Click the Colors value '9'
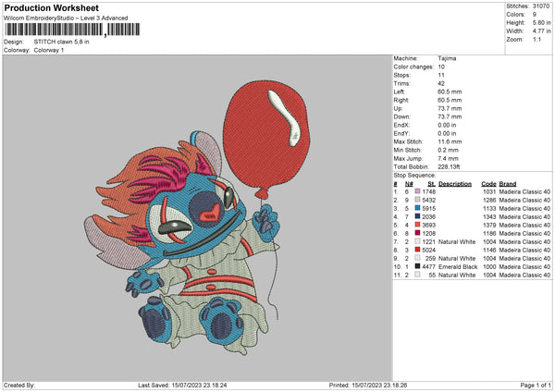This screenshot has width=555, height=392. [x=535, y=15]
